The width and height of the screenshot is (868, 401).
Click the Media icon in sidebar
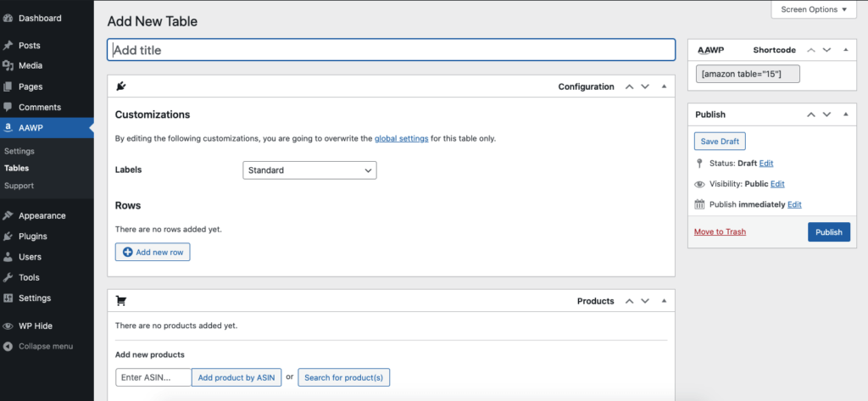pyautogui.click(x=8, y=66)
